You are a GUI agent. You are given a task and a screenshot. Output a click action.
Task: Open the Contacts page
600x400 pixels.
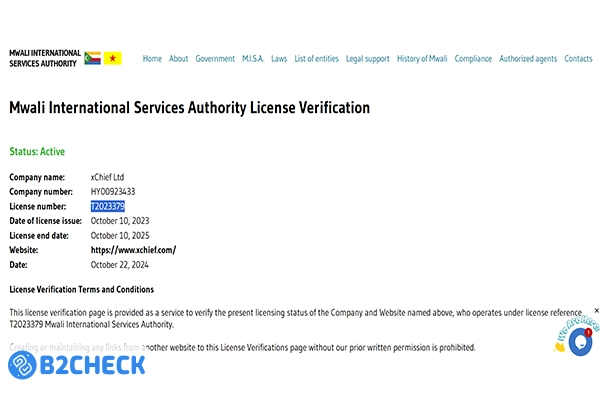tap(578, 59)
